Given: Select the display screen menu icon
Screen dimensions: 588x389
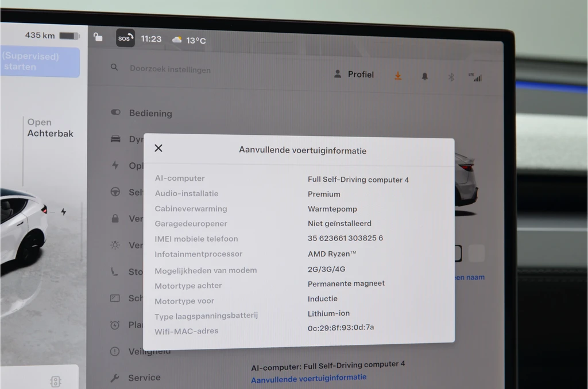Looking at the screenshot, I should pos(115,298).
